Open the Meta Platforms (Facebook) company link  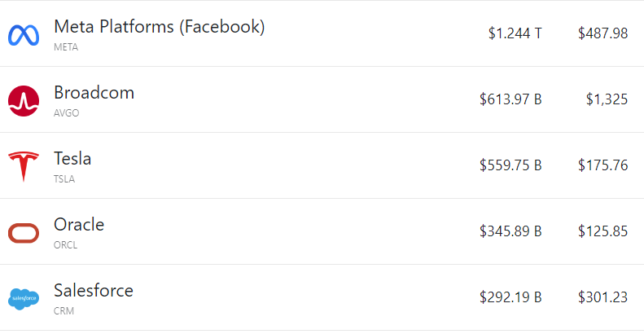[159, 26]
